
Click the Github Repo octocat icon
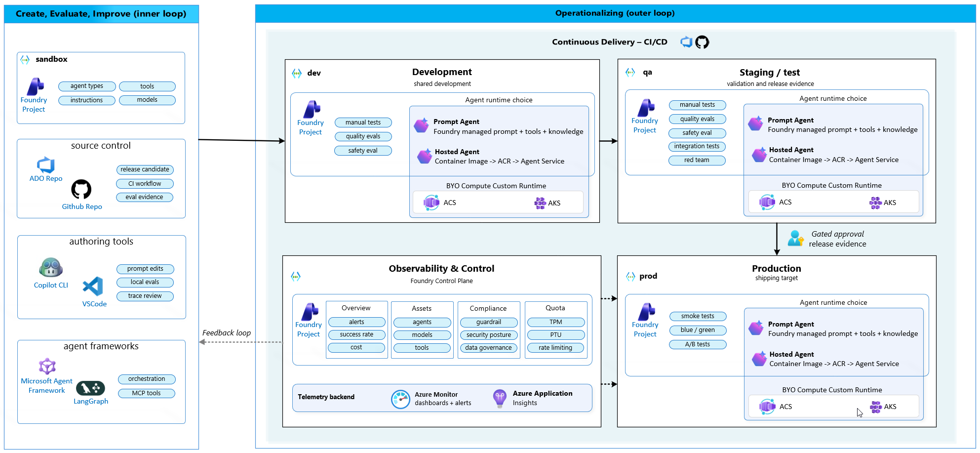pos(81,189)
